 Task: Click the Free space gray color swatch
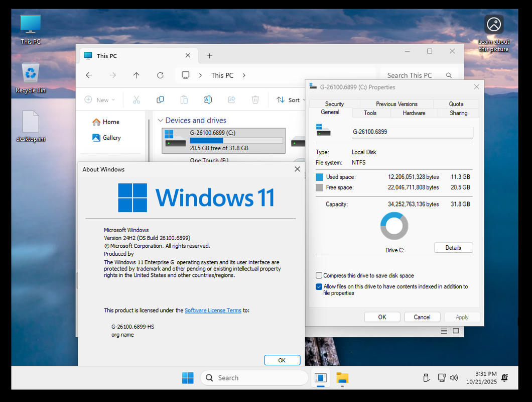coord(319,187)
